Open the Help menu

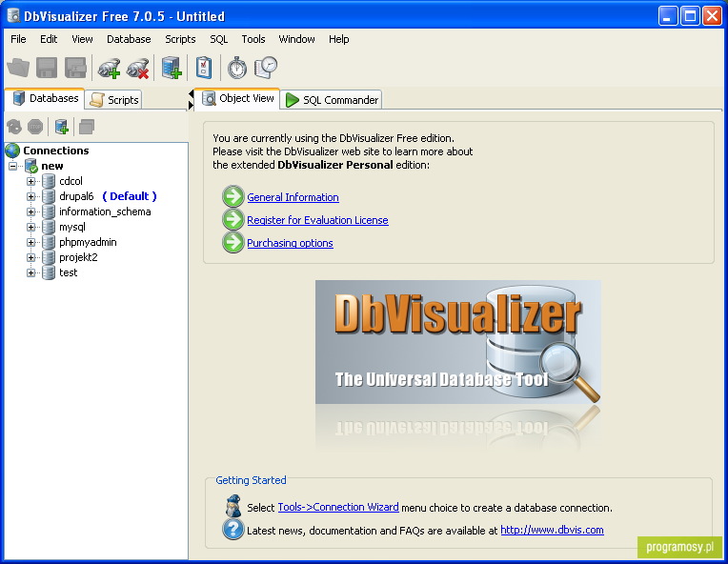[339, 39]
